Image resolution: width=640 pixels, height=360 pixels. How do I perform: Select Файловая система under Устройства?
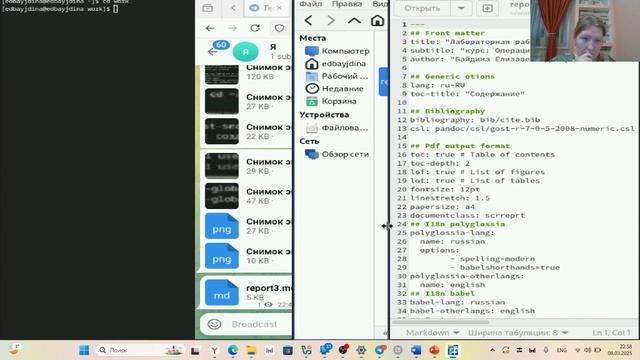coord(337,128)
